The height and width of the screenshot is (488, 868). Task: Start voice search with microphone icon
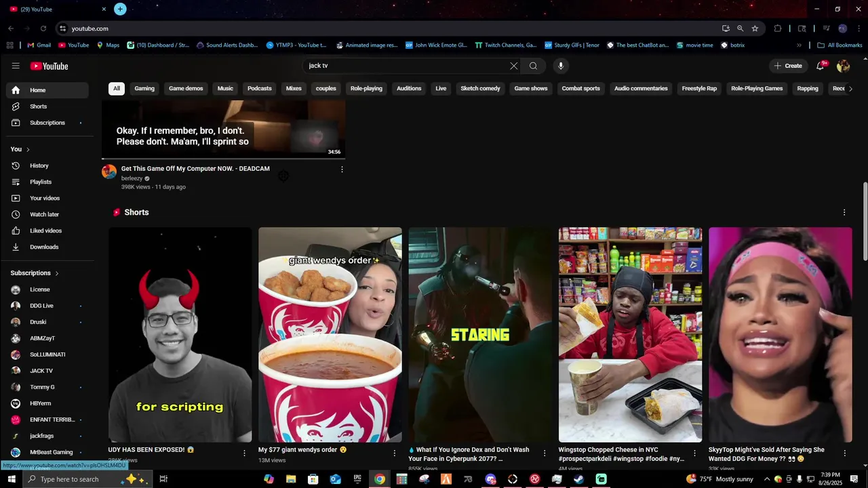coord(560,66)
